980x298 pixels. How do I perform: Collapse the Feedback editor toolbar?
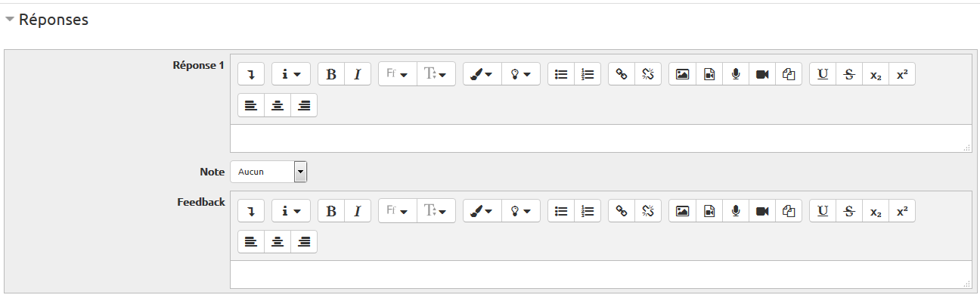point(251,211)
